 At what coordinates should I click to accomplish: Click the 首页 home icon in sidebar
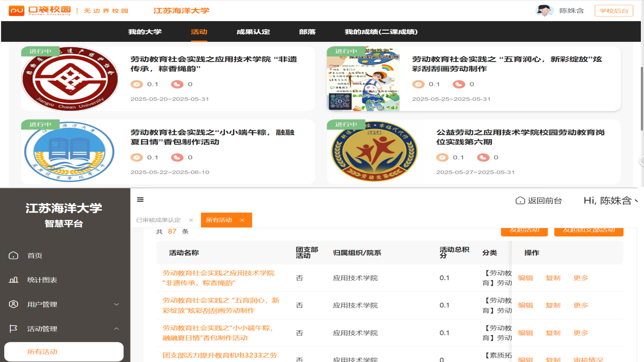[13, 255]
